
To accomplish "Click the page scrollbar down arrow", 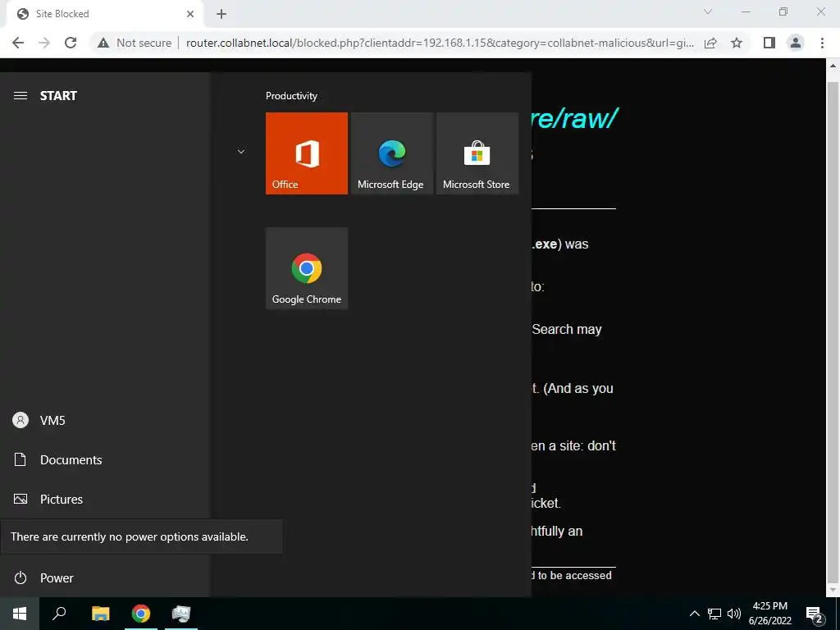I will pyautogui.click(x=833, y=591).
